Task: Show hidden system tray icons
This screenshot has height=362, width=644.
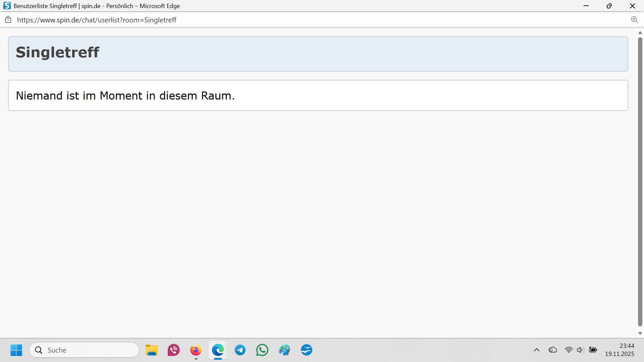Action: [x=537, y=350]
